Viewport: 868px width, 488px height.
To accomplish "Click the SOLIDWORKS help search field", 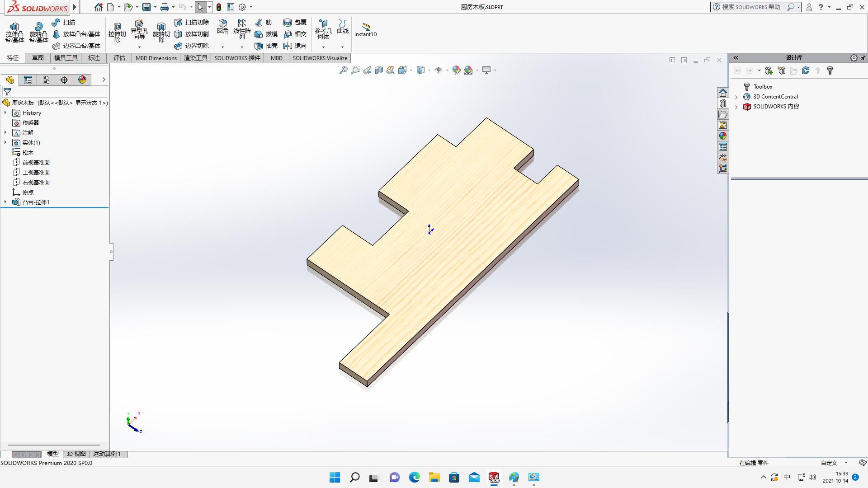I will 750,7.
